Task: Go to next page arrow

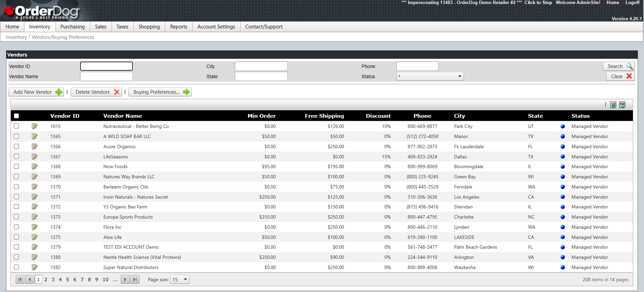Action: [125, 279]
